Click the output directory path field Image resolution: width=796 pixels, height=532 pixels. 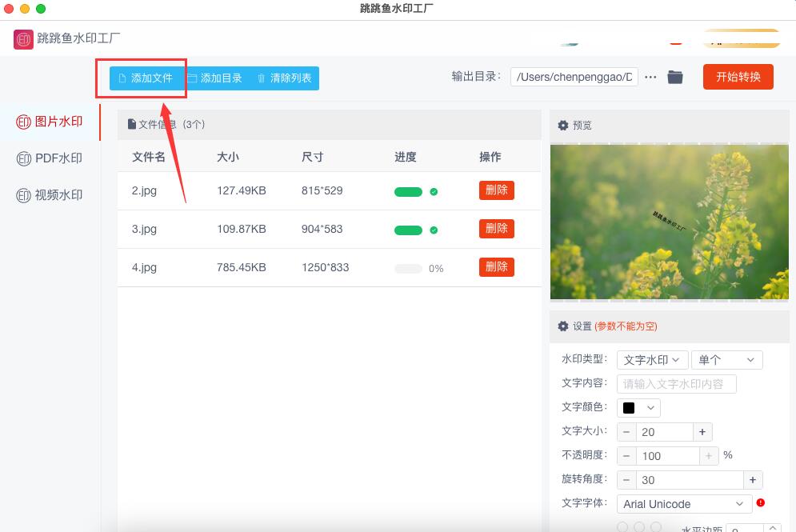coord(574,77)
